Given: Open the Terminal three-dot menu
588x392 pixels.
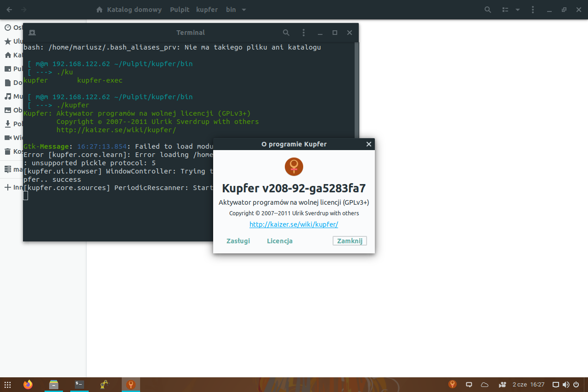Looking at the screenshot, I should pos(303,33).
